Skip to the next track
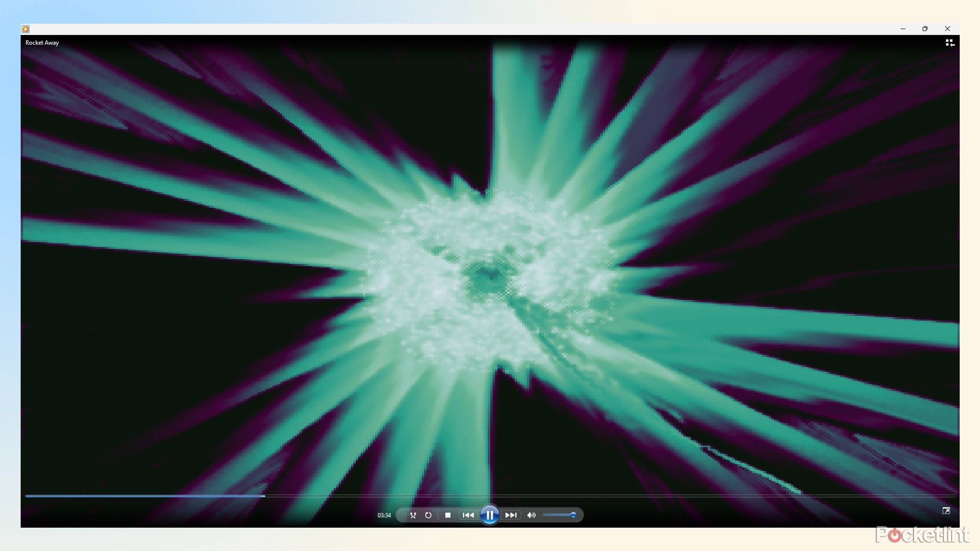 click(511, 515)
